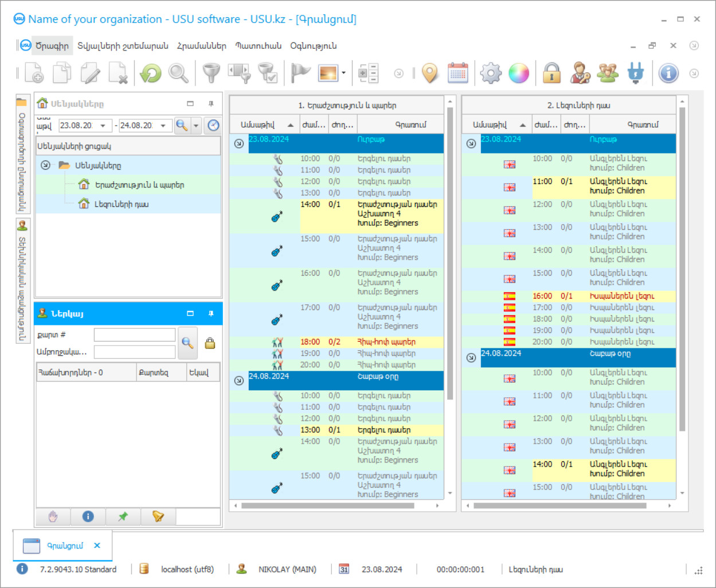Click the funnel with checkmark icon
This screenshot has height=588, width=716.
(268, 73)
